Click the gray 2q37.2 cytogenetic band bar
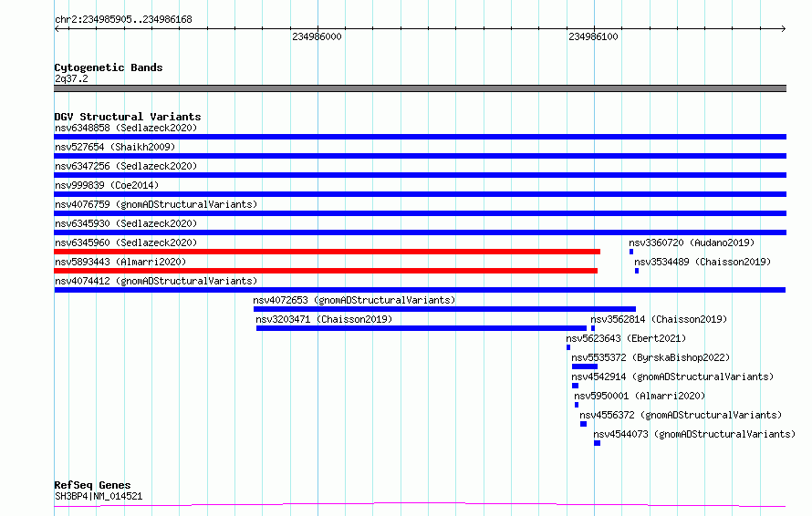Viewport: 812px width, 516px height. [x=420, y=88]
